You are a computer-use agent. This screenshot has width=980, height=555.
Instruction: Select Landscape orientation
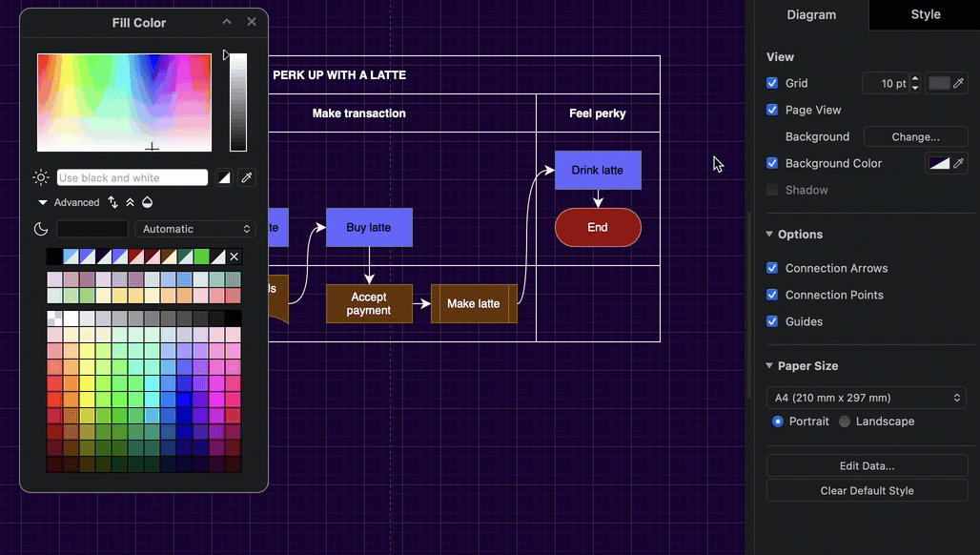pyautogui.click(x=845, y=421)
